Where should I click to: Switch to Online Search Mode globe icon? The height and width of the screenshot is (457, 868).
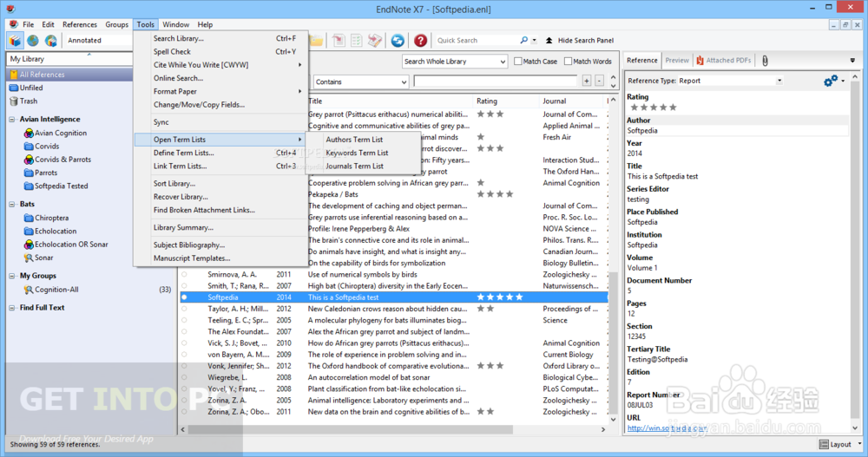(x=33, y=41)
